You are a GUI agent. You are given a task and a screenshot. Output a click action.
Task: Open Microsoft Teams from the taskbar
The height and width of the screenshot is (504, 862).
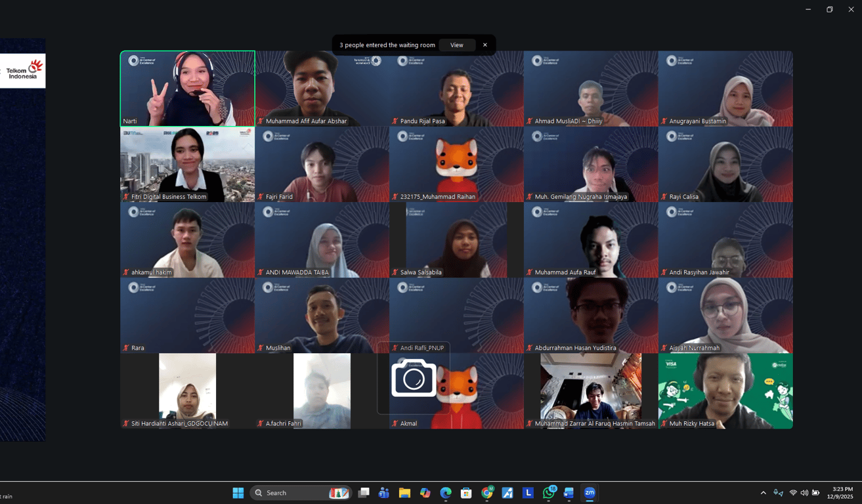coord(384,493)
